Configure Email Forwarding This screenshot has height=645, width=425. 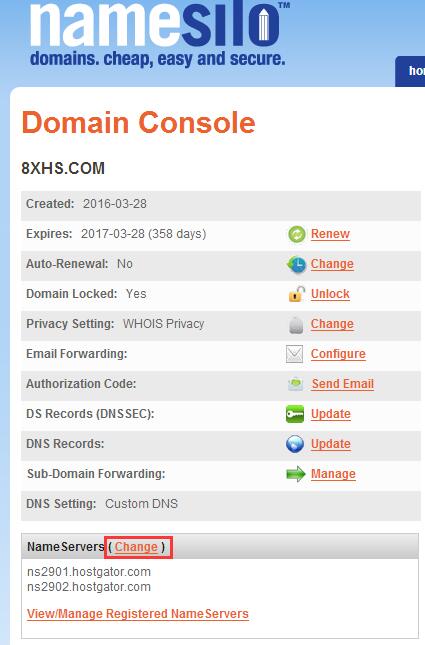point(338,354)
